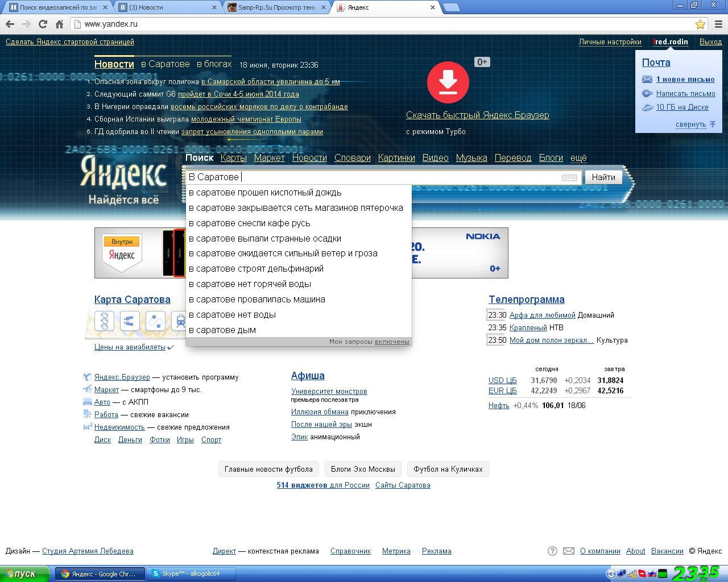Image resolution: width=728 pixels, height=582 pixels.
Task: Close the Яндекс browser tab
Action: 433,7
